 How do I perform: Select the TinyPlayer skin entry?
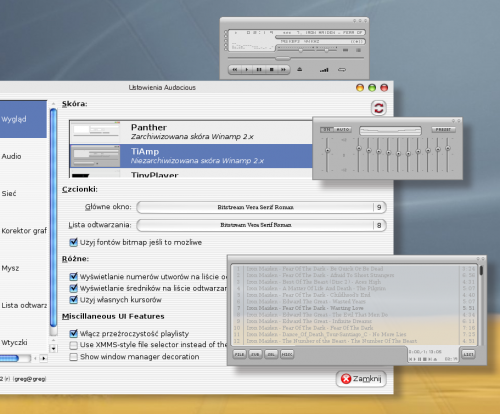tap(191, 173)
